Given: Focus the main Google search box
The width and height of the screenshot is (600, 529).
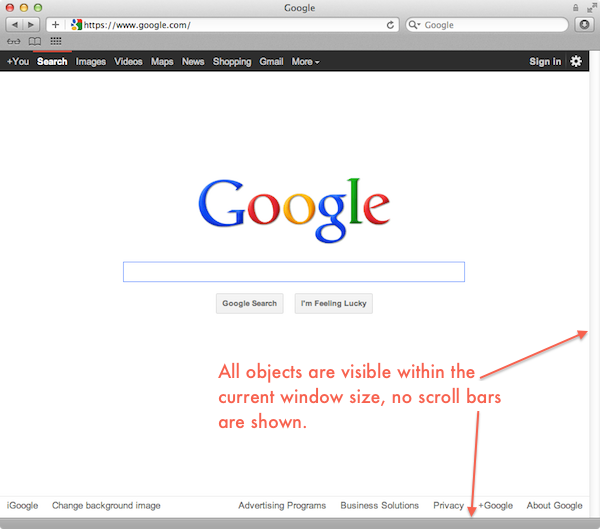Looking at the screenshot, I should tap(294, 272).
